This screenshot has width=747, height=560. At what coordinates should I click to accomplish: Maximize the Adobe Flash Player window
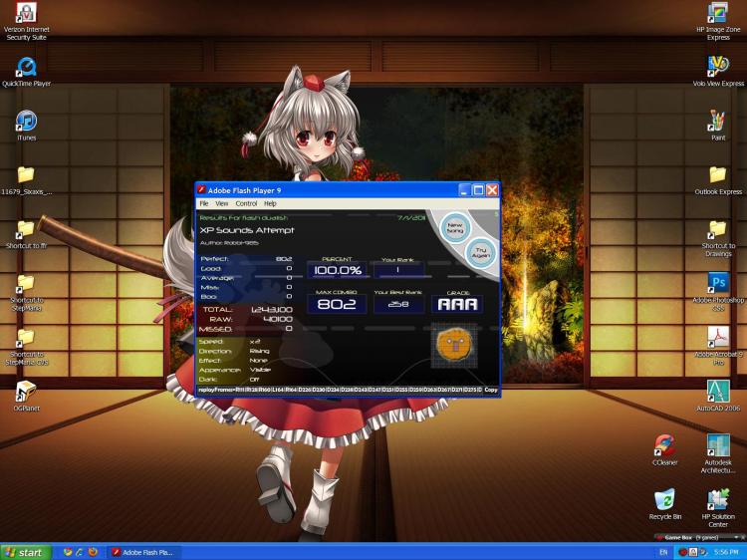tap(478, 190)
